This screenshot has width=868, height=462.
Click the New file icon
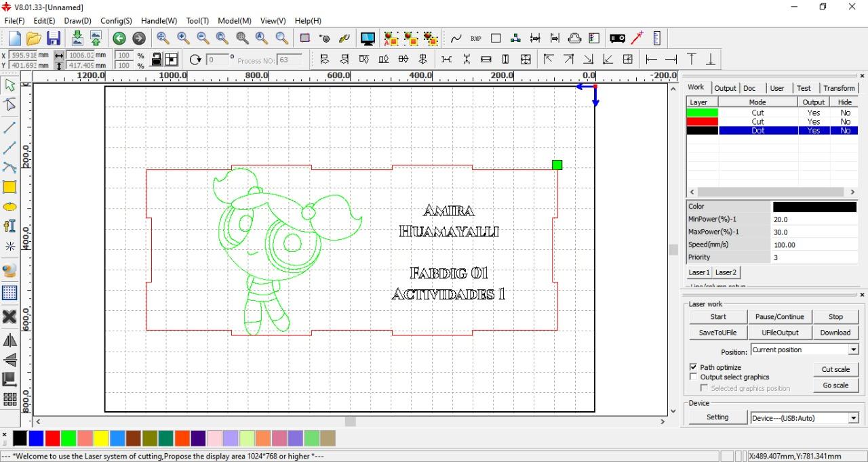[x=15, y=39]
